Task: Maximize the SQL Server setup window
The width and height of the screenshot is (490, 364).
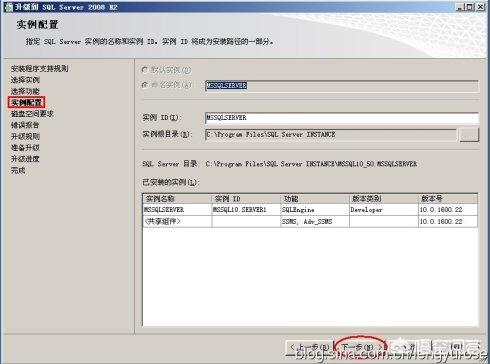Action: tap(469, 7)
